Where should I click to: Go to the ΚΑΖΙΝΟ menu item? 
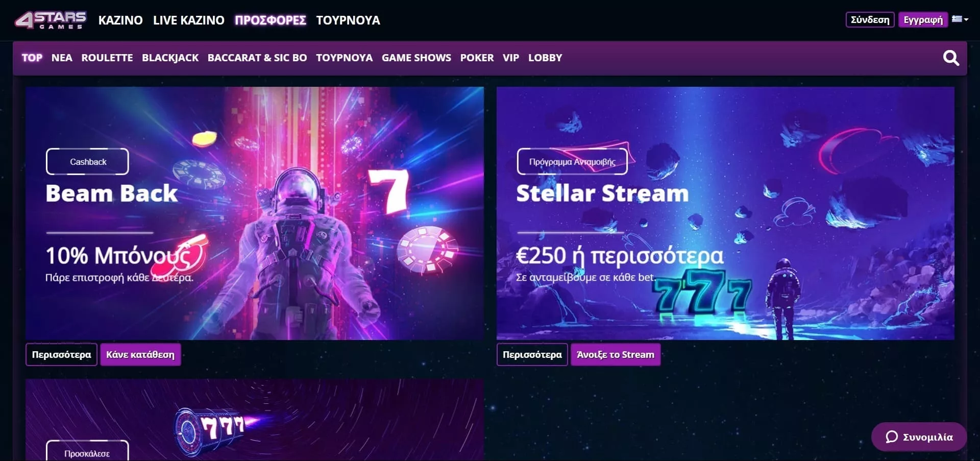coord(120,20)
